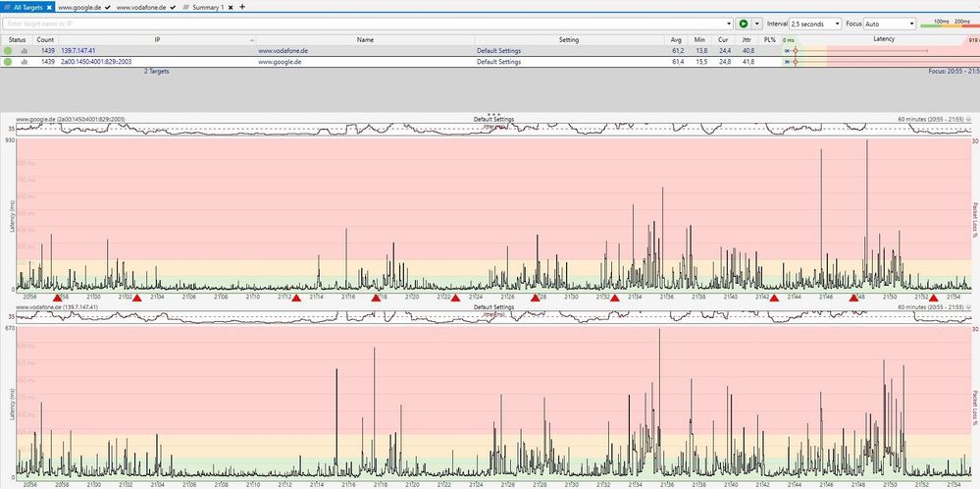Switch to the www.vodafone.de tab

click(x=141, y=7)
